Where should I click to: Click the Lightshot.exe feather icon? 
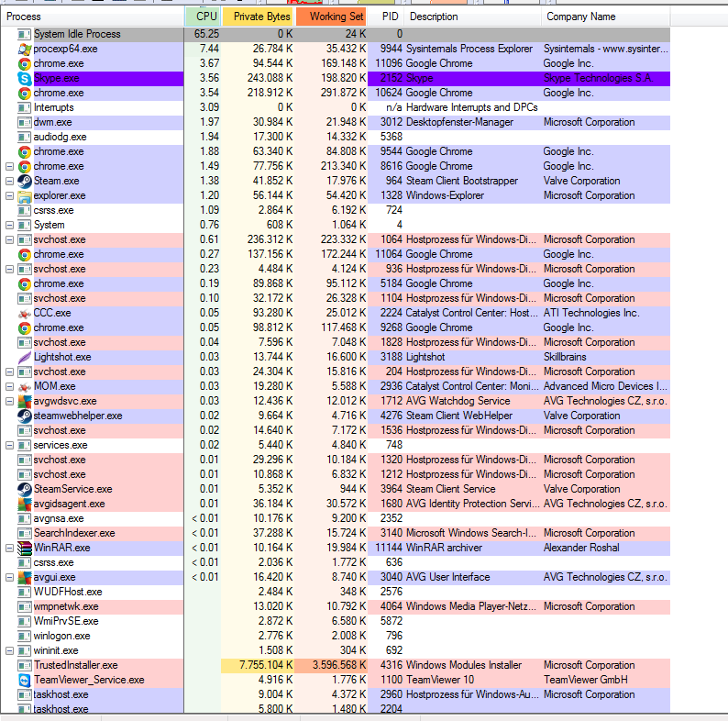point(24,357)
